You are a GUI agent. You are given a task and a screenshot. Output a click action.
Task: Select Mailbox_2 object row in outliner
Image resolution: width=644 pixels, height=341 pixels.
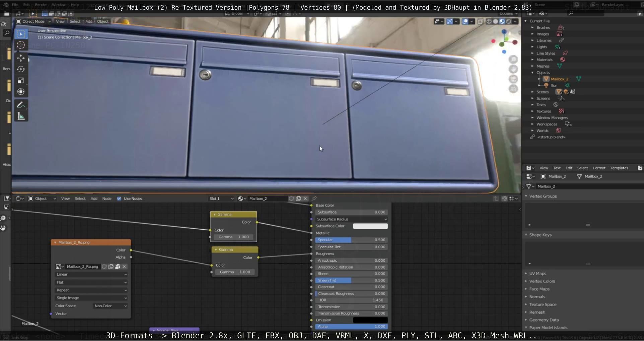pos(559,79)
